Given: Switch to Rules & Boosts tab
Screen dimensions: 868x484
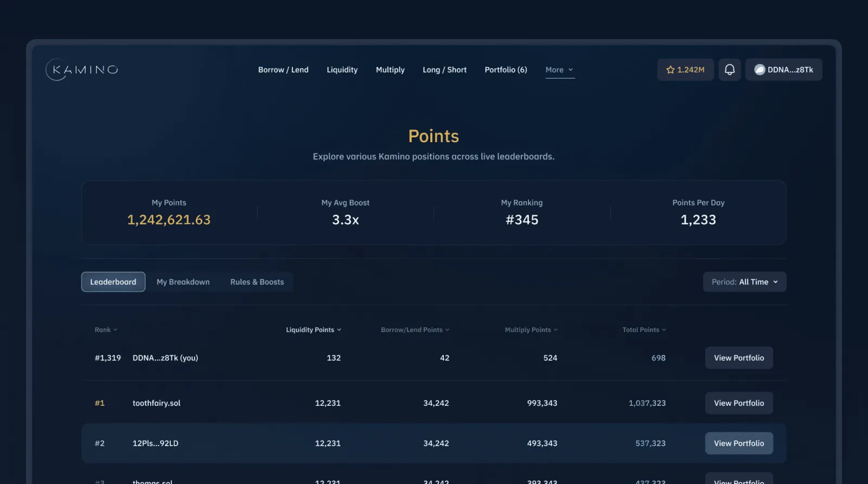Looking at the screenshot, I should click(x=257, y=282).
